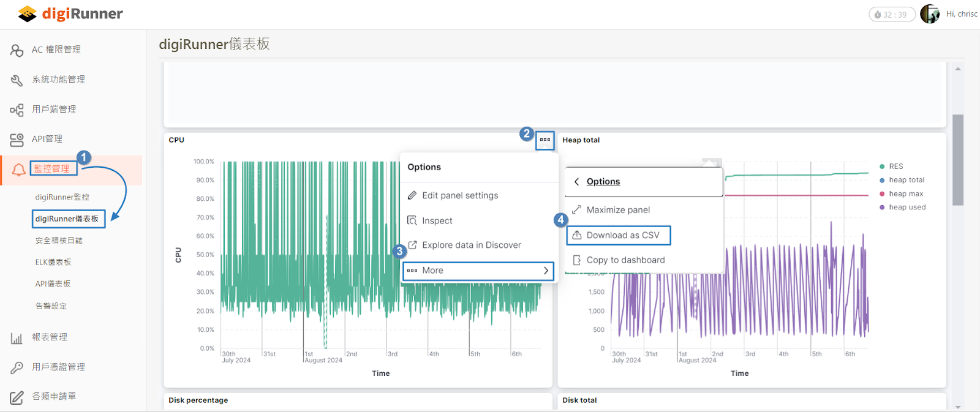Click the user avatar picture

pyautogui.click(x=930, y=14)
